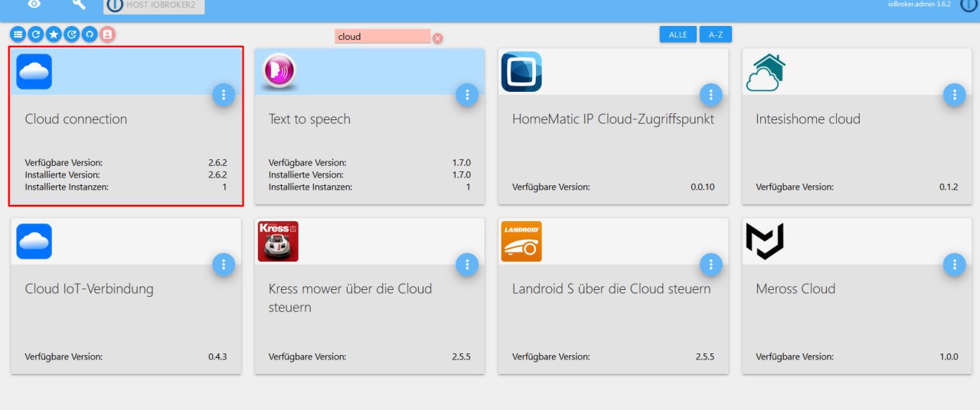This screenshot has height=410, width=980.
Task: Click the Intesishome cloud title
Action: click(x=808, y=119)
